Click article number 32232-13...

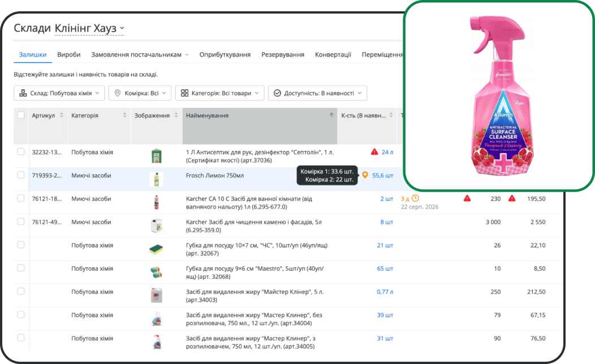47,152
